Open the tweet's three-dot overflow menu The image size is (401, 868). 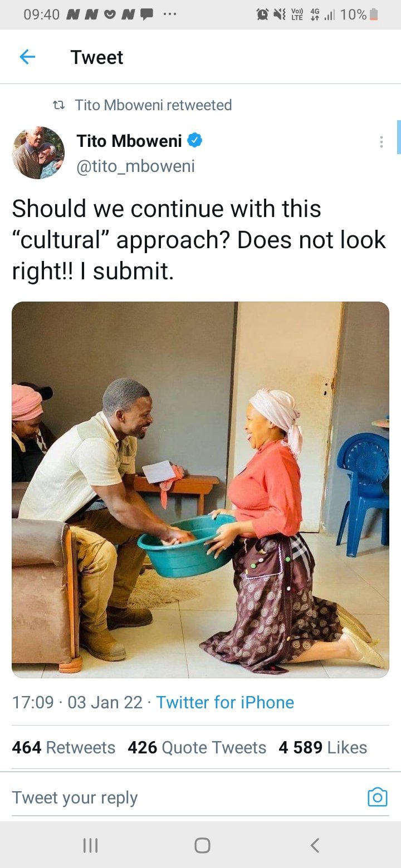coord(381,142)
